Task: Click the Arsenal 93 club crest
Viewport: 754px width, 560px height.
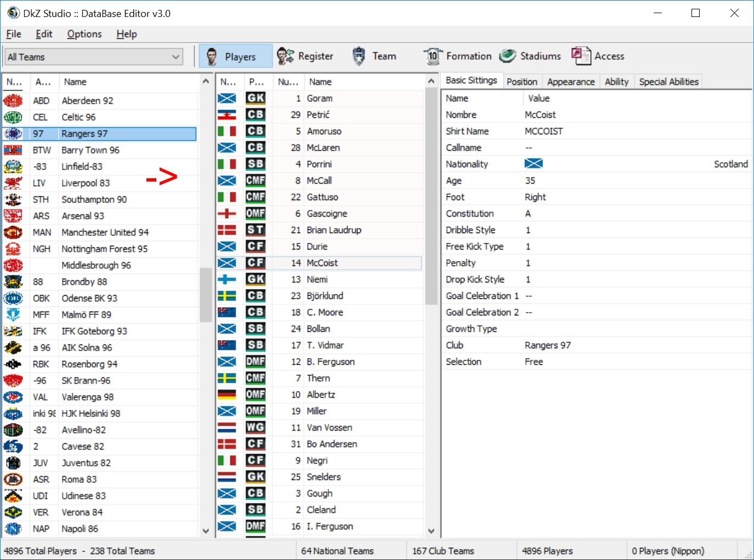Action: click(x=13, y=216)
